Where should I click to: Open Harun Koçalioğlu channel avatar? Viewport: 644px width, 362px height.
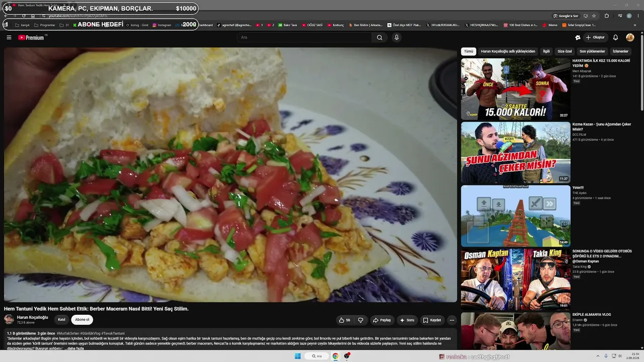9,319
